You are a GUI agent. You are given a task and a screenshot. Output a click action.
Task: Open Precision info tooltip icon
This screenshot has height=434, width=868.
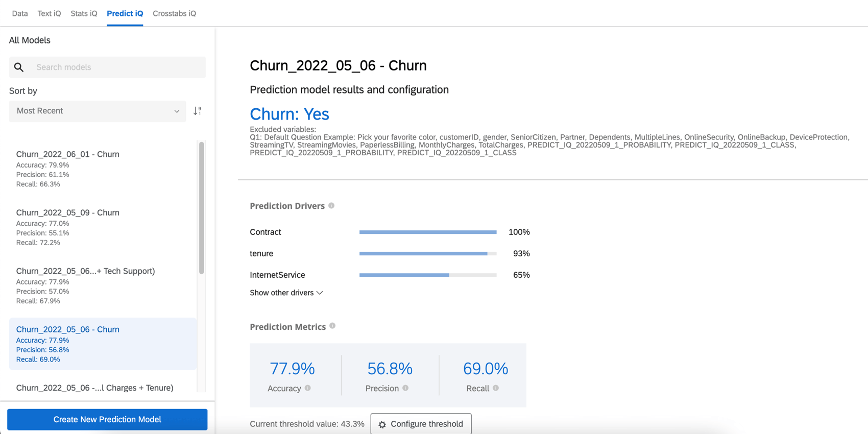pos(405,388)
